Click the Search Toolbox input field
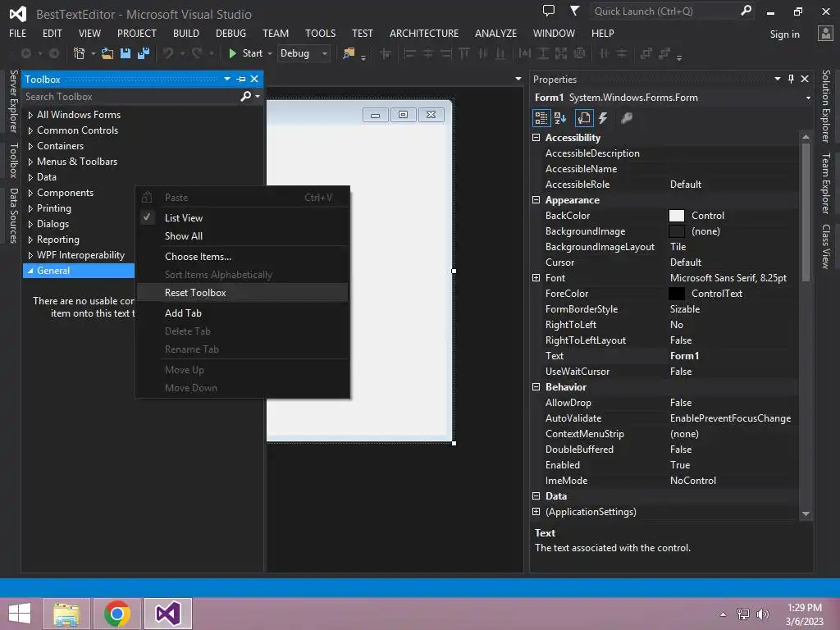This screenshot has width=840, height=630. click(x=131, y=97)
